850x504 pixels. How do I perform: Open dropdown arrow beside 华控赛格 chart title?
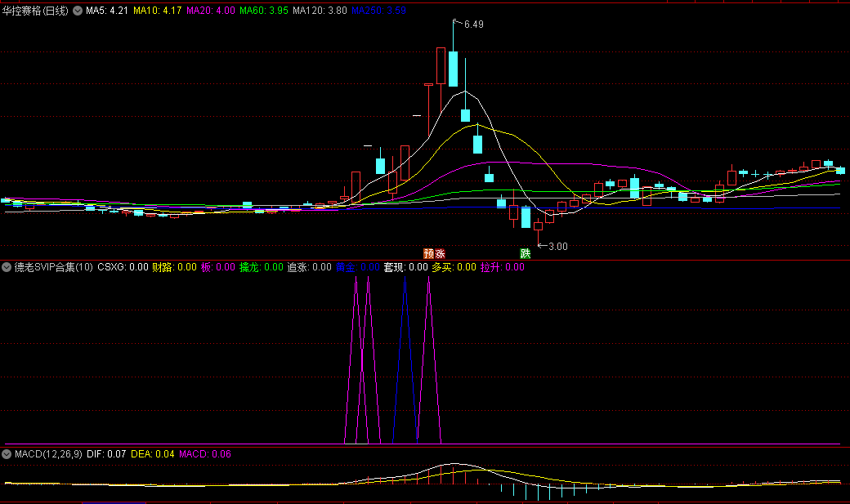pyautogui.click(x=78, y=11)
